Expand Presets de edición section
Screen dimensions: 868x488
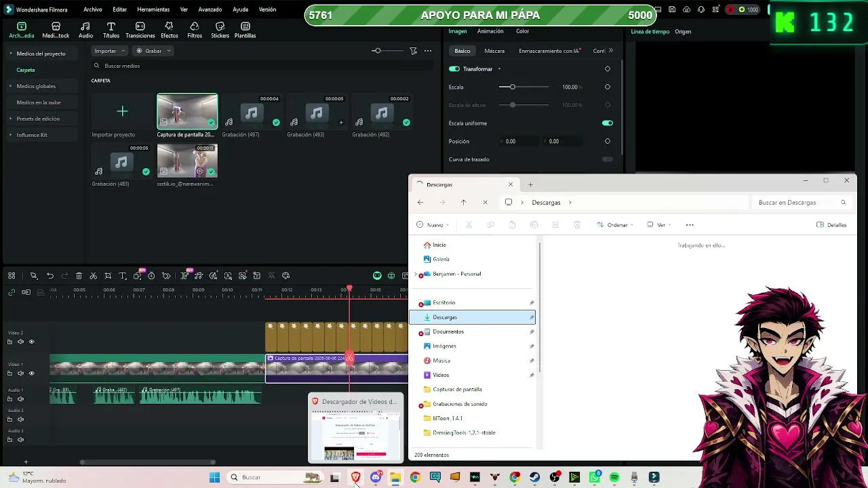pyautogui.click(x=11, y=119)
